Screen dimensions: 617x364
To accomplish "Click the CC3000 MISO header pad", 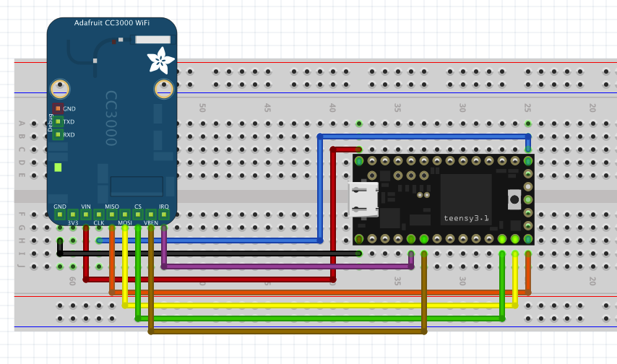I will [112, 214].
